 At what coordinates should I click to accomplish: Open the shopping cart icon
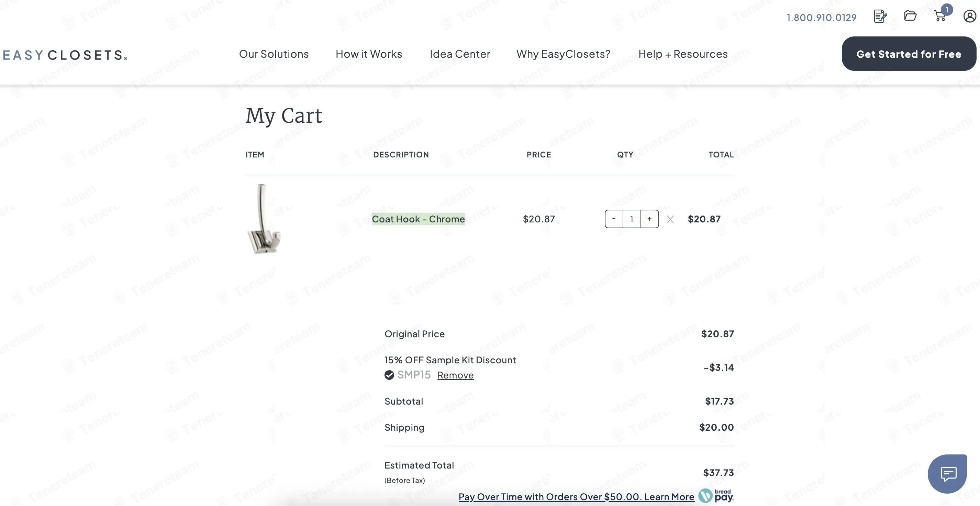940,16
